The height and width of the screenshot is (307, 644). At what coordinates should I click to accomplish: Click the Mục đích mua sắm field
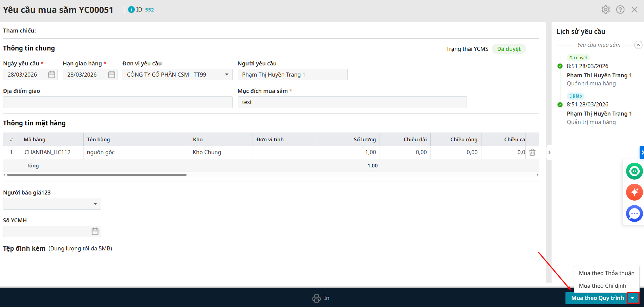tap(352, 102)
